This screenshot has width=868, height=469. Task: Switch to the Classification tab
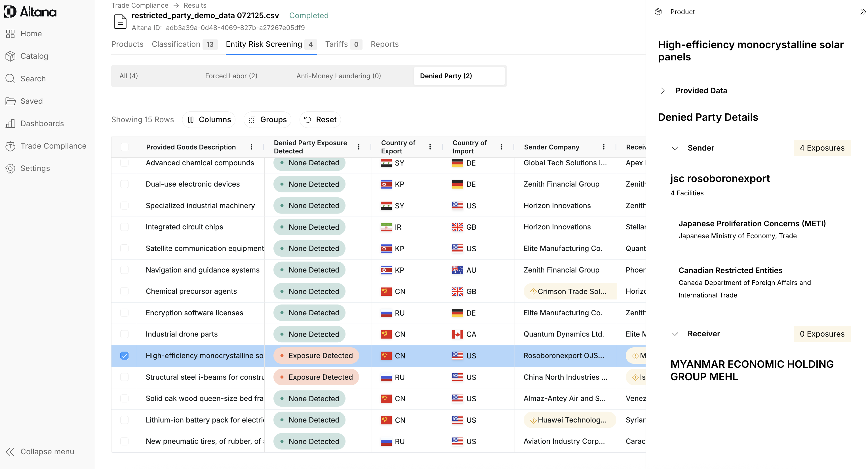point(176,44)
